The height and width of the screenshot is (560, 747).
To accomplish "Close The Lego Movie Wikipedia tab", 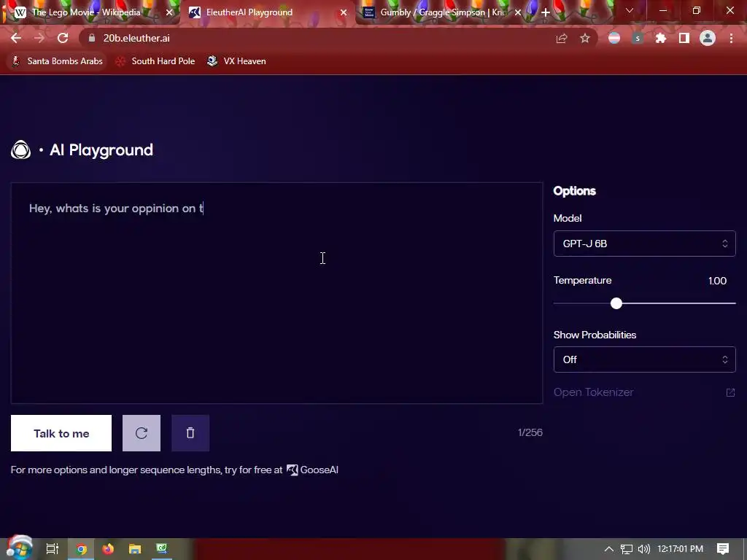I will (169, 12).
